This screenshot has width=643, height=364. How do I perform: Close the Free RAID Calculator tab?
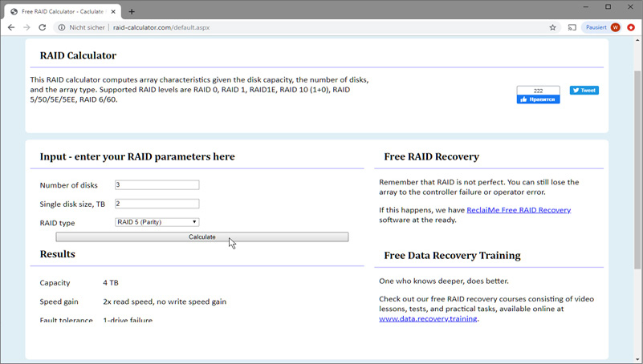pyautogui.click(x=115, y=11)
